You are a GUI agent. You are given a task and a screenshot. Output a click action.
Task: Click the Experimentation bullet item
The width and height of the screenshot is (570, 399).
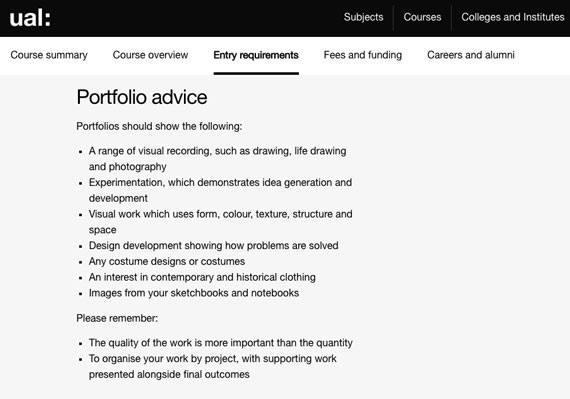click(220, 190)
